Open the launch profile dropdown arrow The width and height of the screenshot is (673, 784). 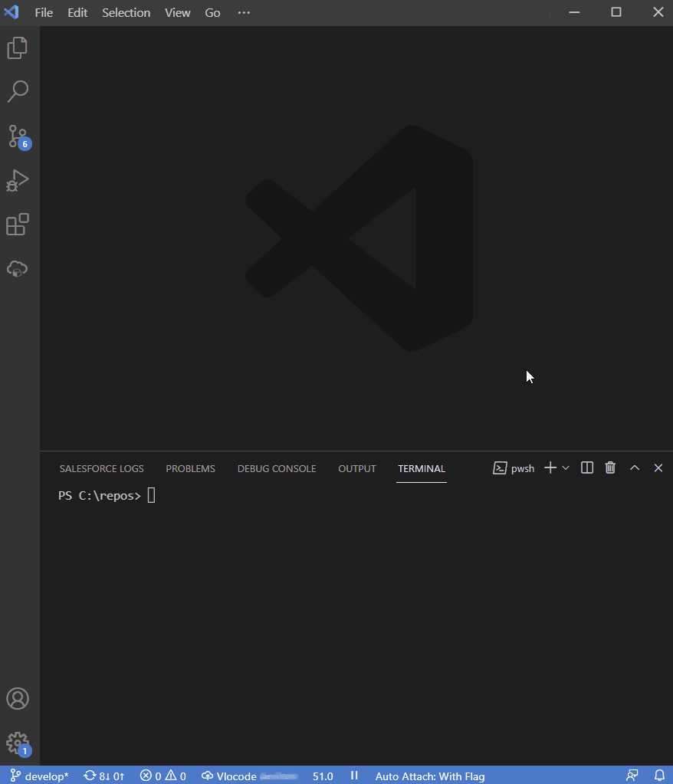click(566, 468)
